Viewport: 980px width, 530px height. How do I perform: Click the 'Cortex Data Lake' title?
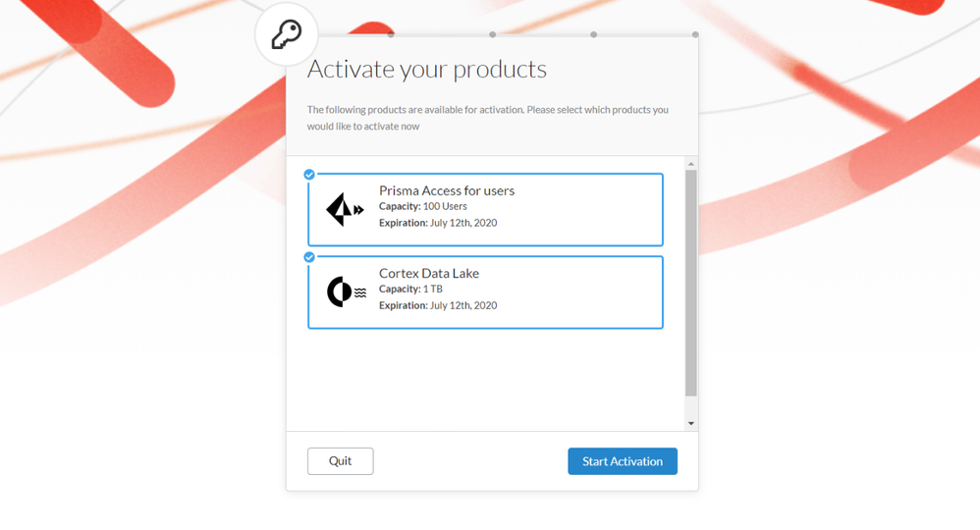[x=429, y=273]
